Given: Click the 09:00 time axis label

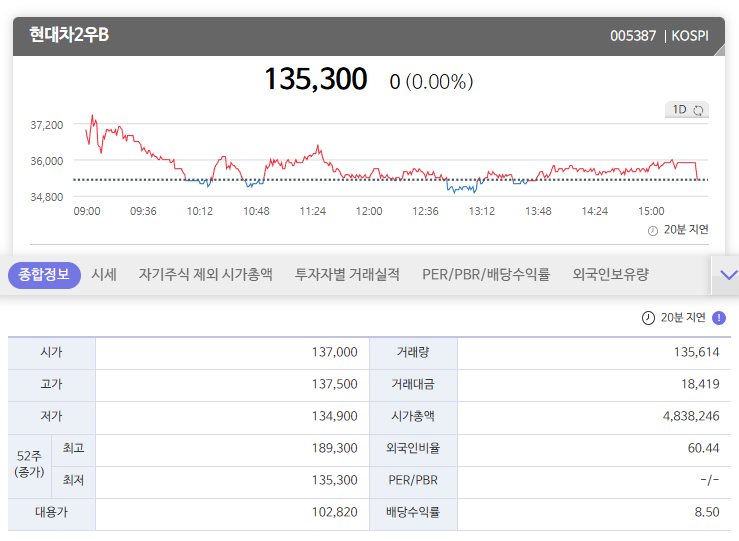Looking at the screenshot, I should [x=87, y=211].
